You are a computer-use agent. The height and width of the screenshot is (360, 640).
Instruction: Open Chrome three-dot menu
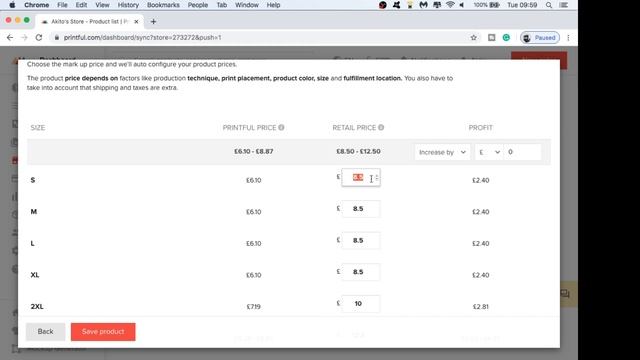[568, 38]
